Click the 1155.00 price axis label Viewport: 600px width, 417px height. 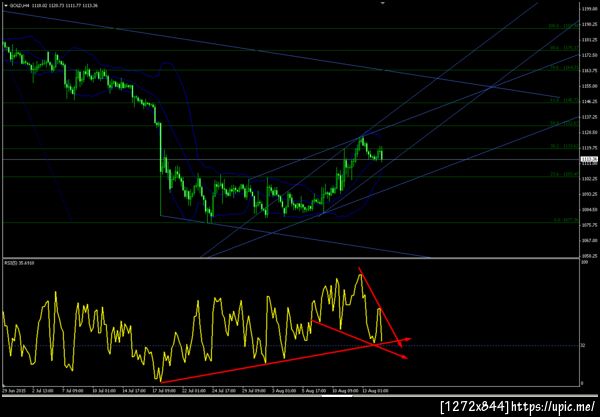[x=589, y=86]
